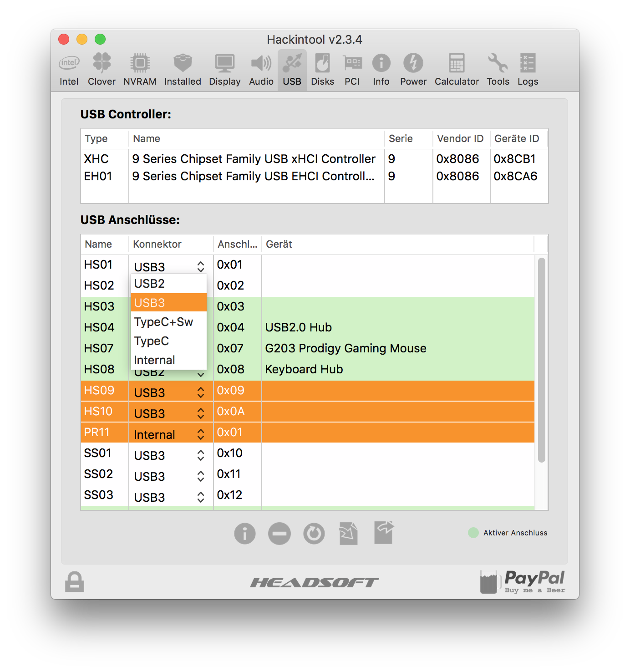Click the PayPal Buy me a Beer logo
This screenshot has width=630, height=672.
(523, 582)
